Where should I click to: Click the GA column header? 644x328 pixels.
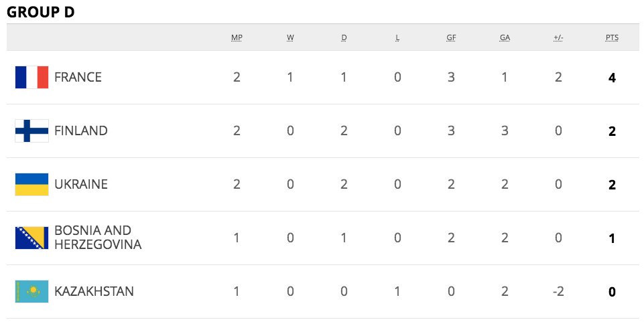click(x=505, y=38)
